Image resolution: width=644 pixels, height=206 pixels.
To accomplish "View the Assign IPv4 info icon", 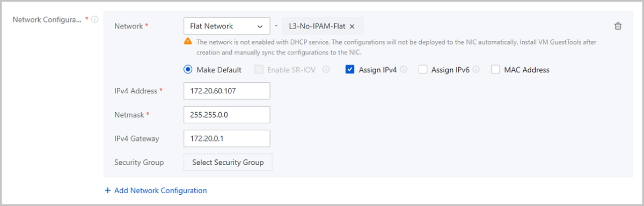I will [x=404, y=69].
